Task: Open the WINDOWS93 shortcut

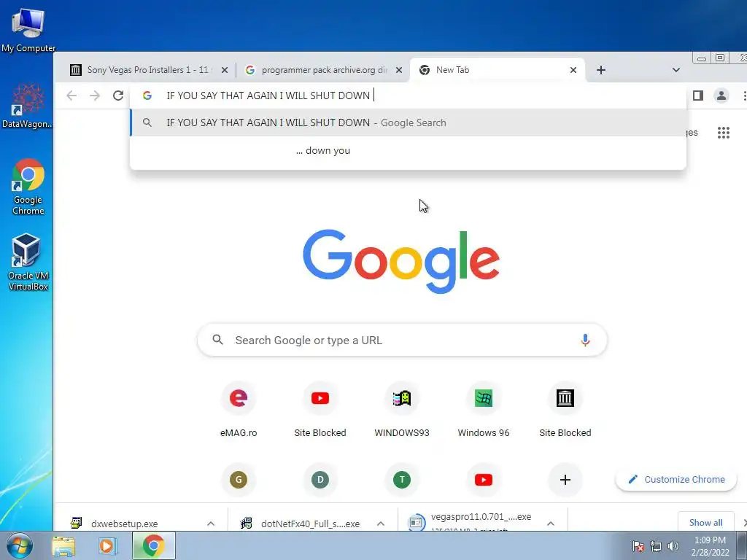Action: coord(402,409)
